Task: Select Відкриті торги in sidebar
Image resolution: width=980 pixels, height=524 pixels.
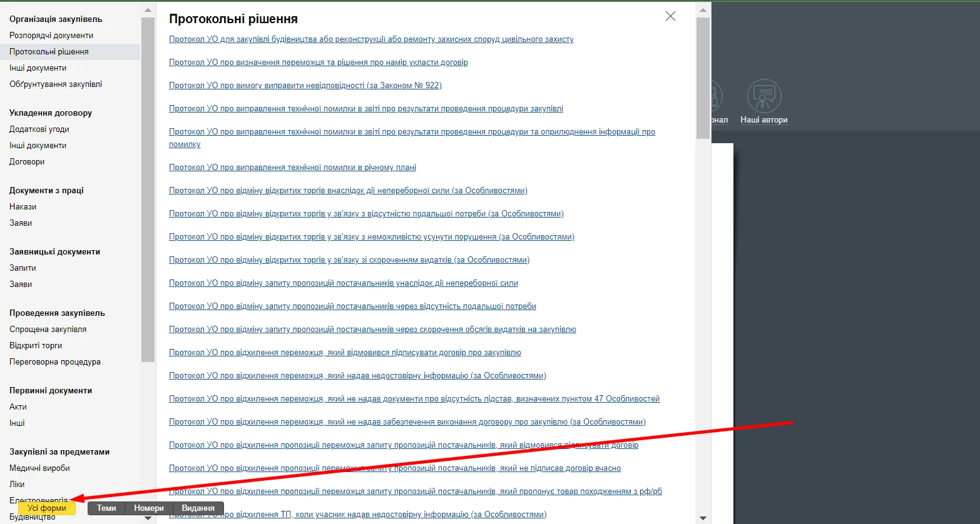Action: (36, 346)
